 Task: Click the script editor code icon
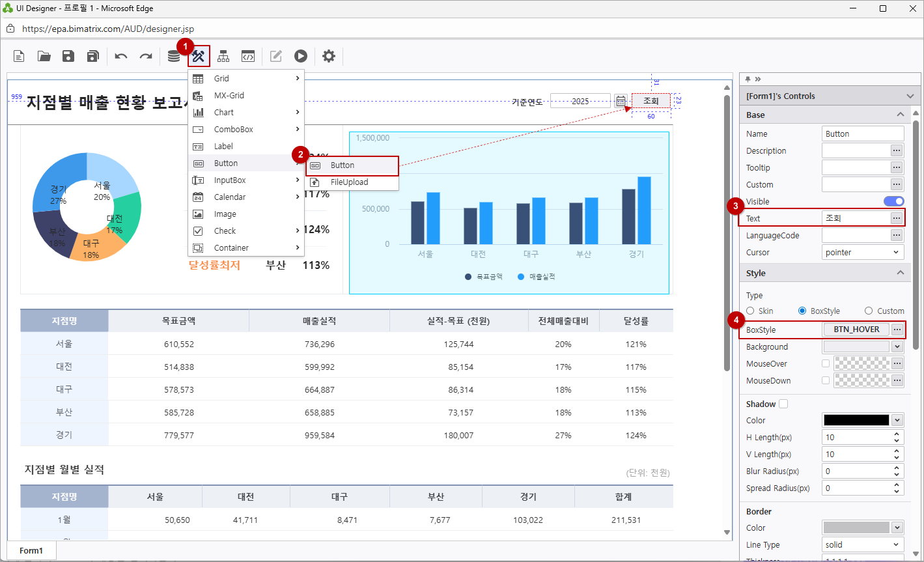coord(247,57)
